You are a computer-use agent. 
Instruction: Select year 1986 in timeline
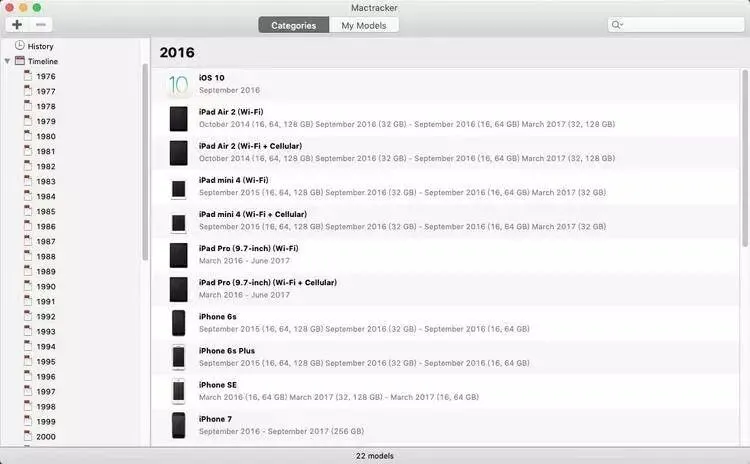[x=46, y=227]
